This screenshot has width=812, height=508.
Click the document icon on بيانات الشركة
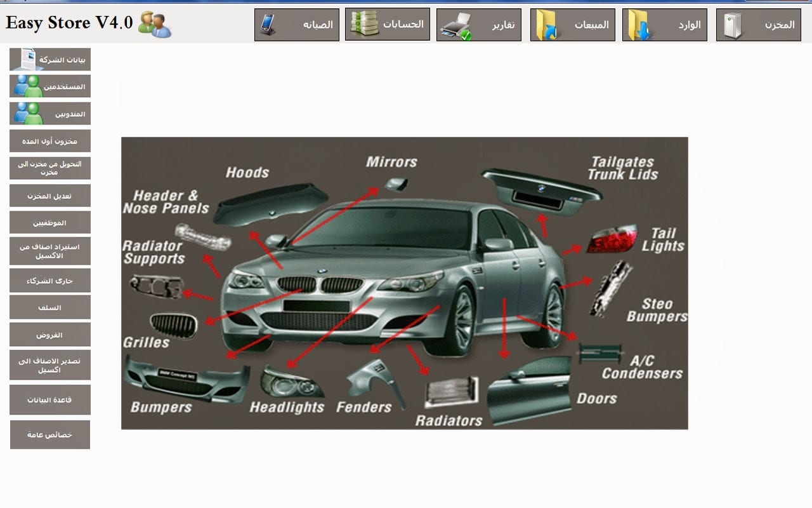[x=25, y=60]
